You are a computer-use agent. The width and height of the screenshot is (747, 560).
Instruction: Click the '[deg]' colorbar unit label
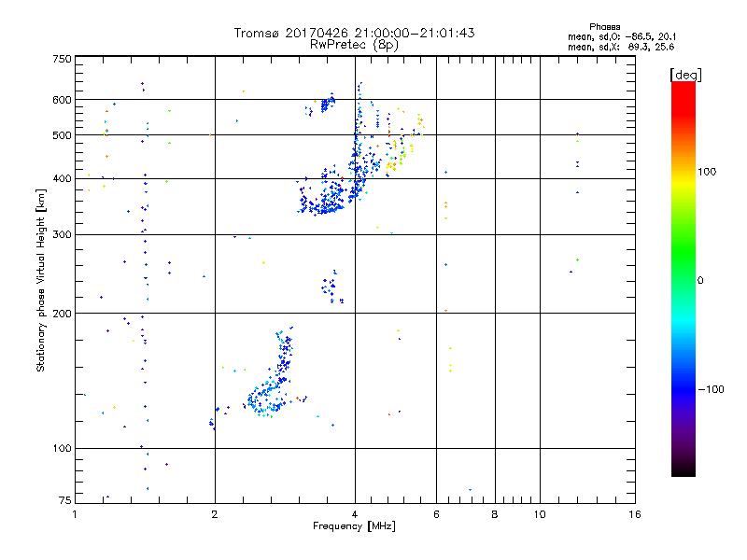[685, 75]
